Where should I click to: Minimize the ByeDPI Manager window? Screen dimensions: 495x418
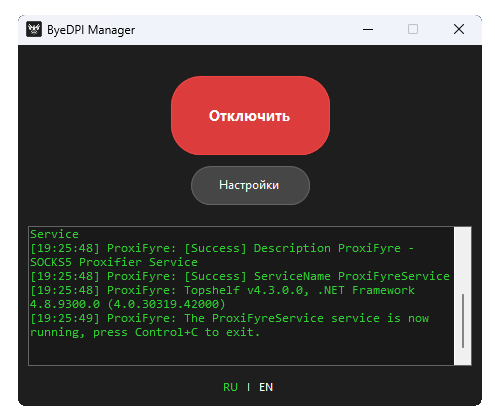point(368,29)
